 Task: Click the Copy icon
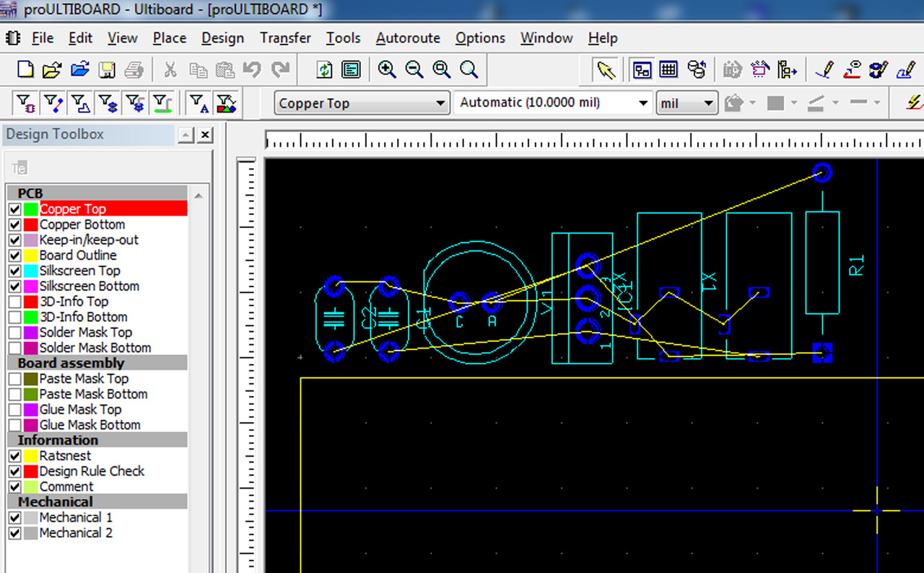(x=198, y=69)
